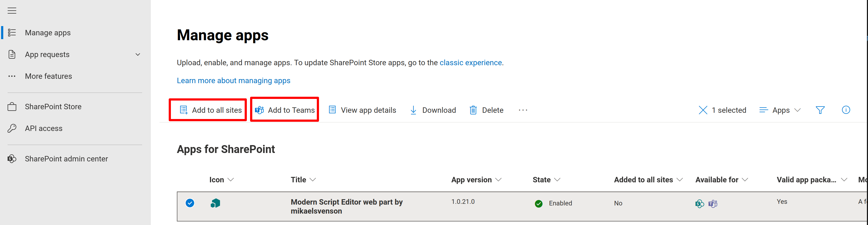Select Manage apps in the sidebar

tap(47, 32)
